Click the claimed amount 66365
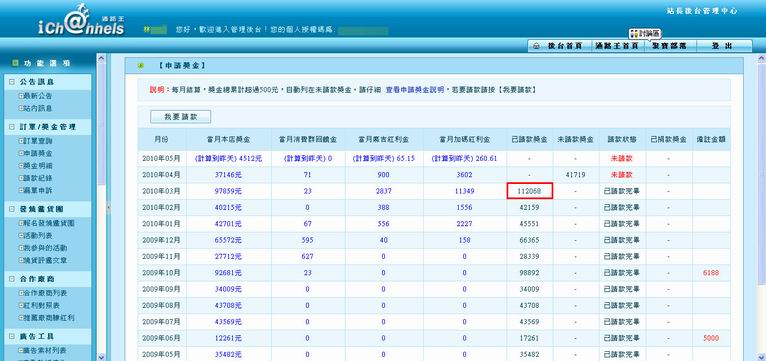766x361 pixels. (530, 240)
